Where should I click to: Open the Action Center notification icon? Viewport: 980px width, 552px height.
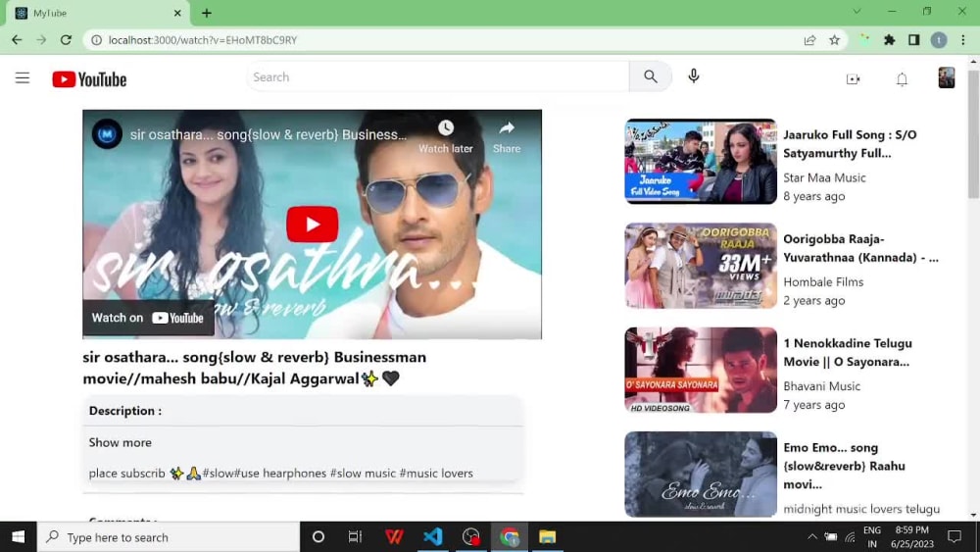(x=955, y=537)
